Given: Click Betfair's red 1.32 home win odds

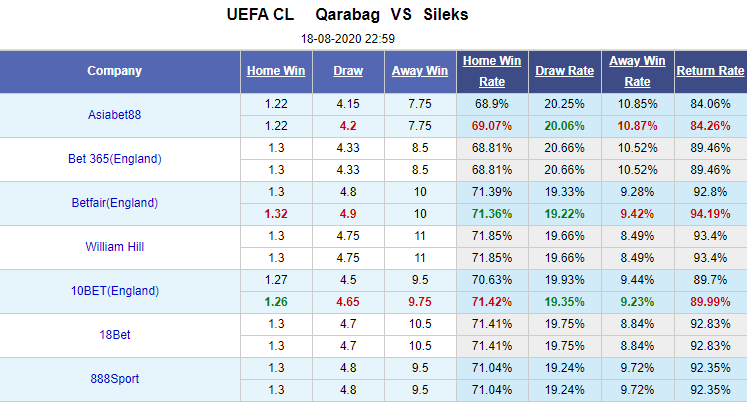Looking at the screenshot, I should (x=277, y=213).
